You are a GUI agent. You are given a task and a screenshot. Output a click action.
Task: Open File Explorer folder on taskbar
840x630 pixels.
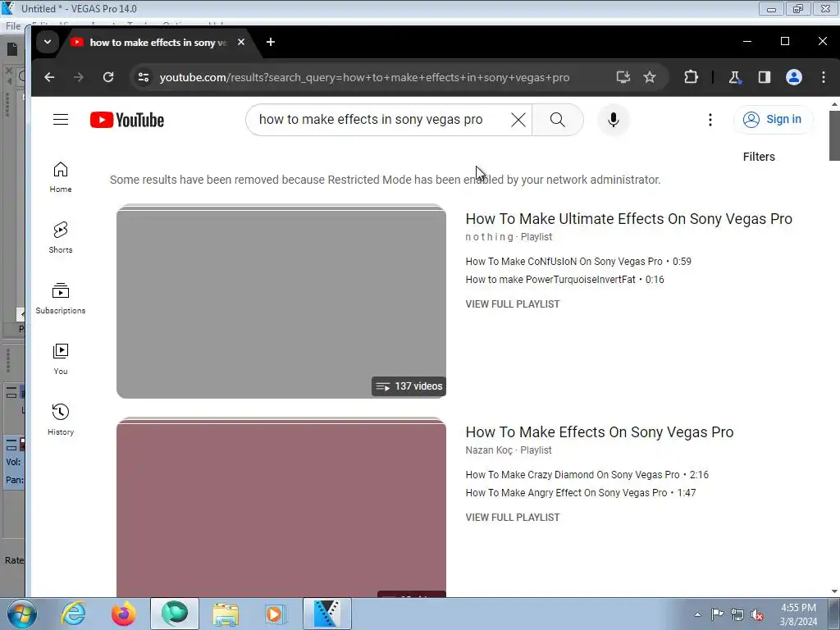pos(226,614)
